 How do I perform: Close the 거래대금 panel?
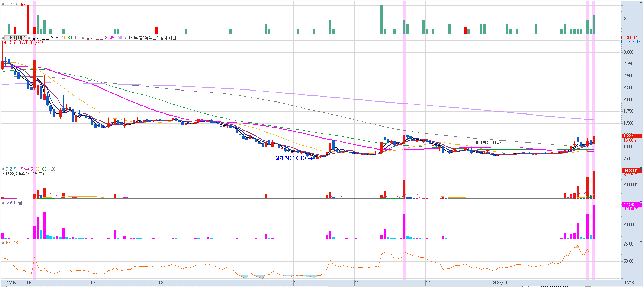tap(641, 202)
